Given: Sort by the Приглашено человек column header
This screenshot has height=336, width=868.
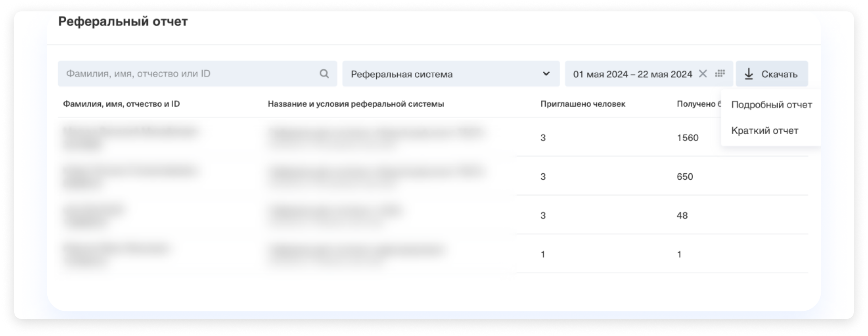Looking at the screenshot, I should pyautogui.click(x=583, y=104).
